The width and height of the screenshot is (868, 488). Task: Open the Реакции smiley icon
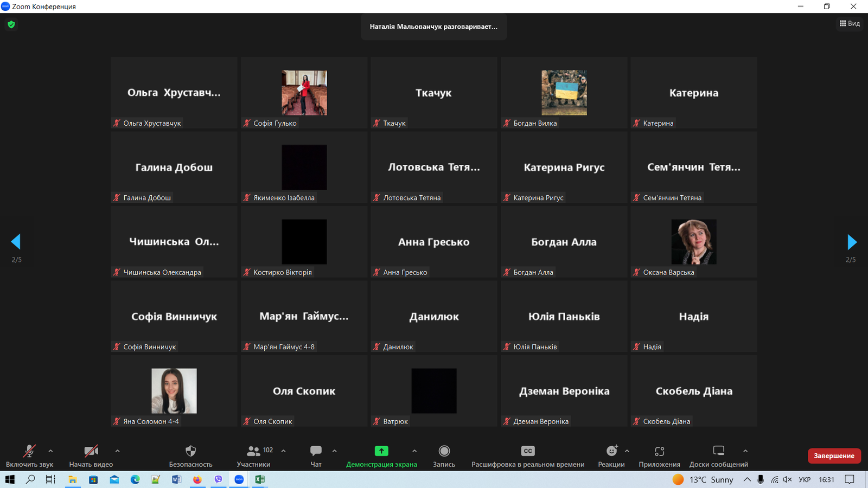click(x=611, y=451)
